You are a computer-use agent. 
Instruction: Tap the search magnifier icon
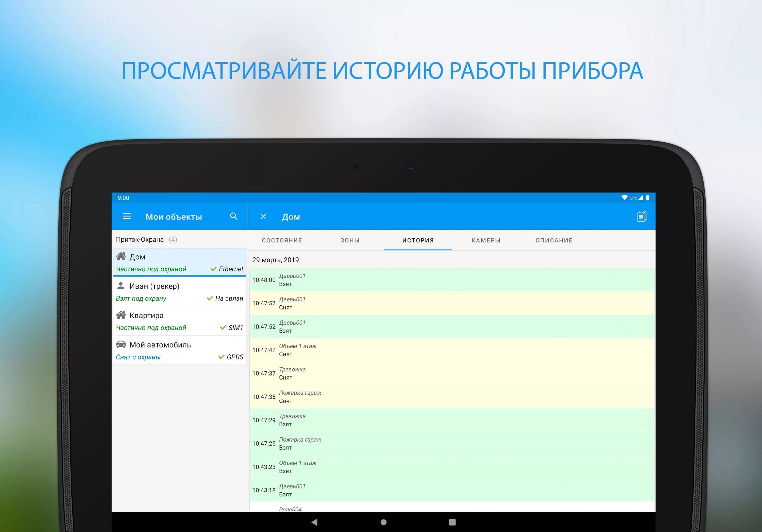click(x=234, y=216)
